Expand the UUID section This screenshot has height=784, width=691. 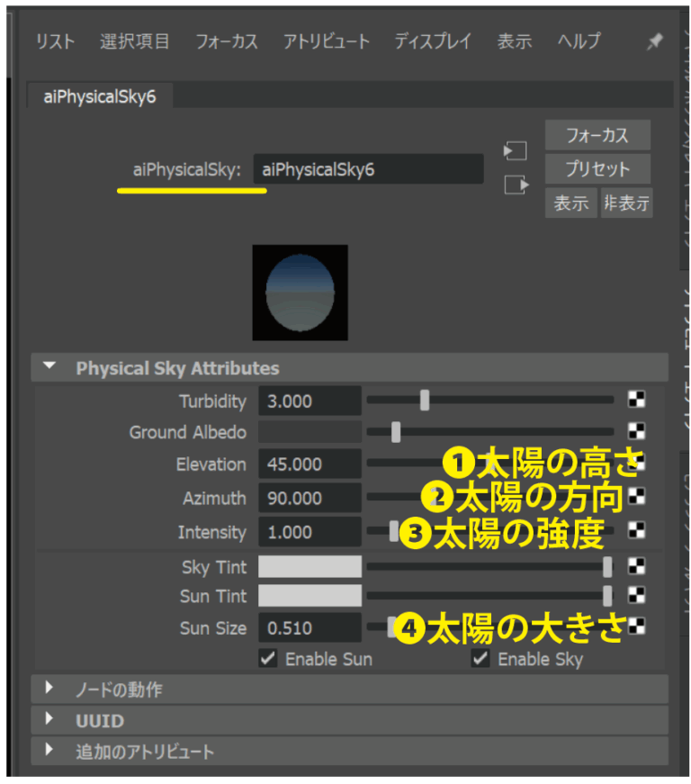click(x=50, y=720)
